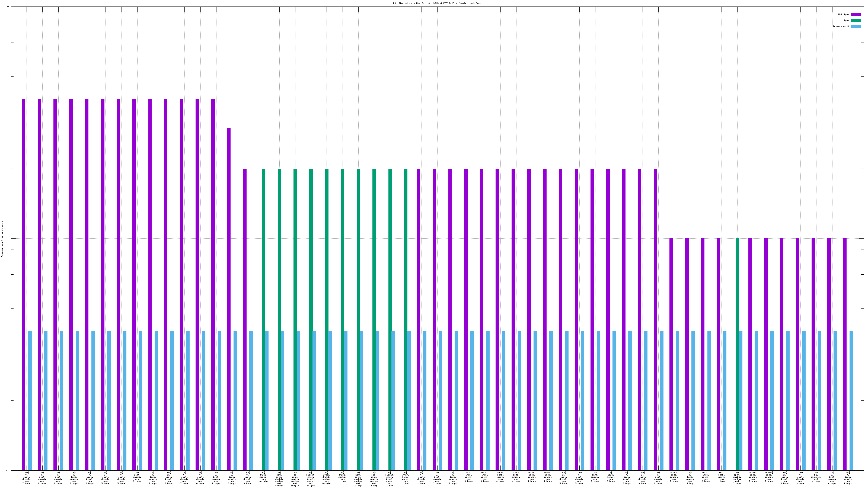Click the 'Score (0..1)' legend label text
This screenshot has height=488, width=868.
coord(841,26)
